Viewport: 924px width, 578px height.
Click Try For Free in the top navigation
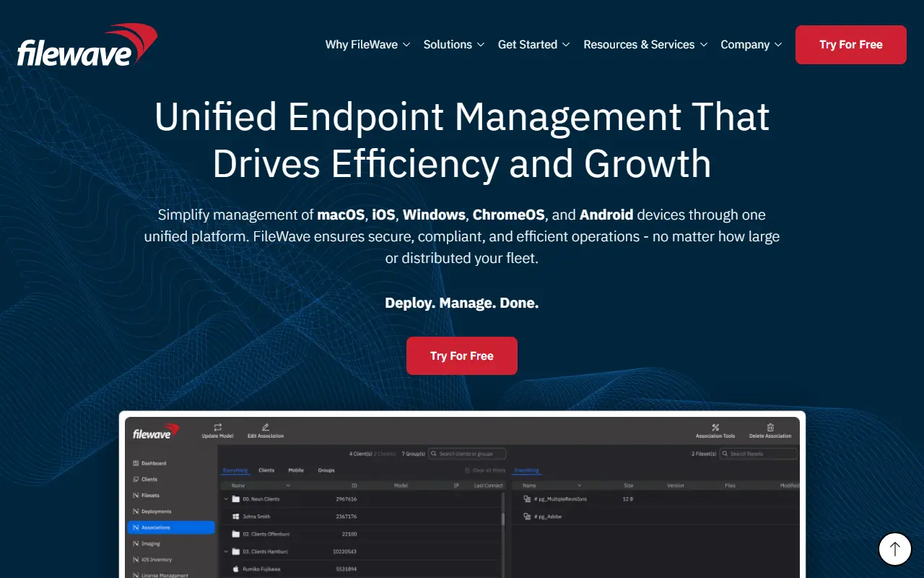pyautogui.click(x=851, y=45)
